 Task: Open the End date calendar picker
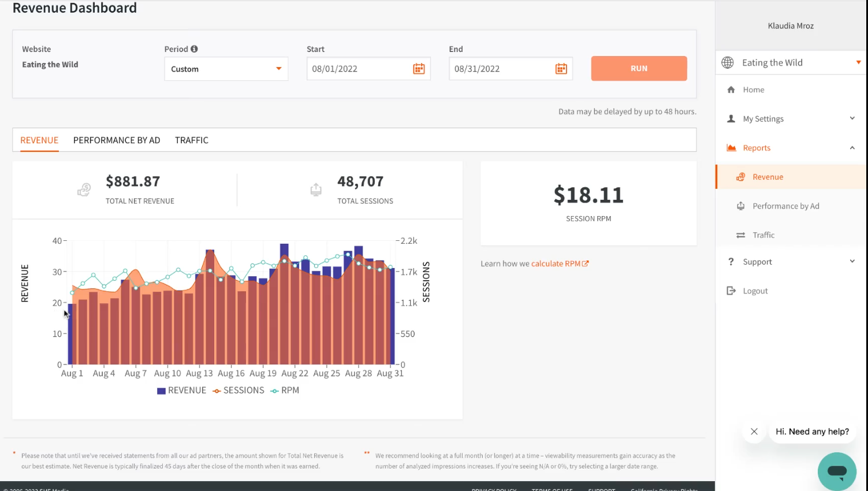561,69
